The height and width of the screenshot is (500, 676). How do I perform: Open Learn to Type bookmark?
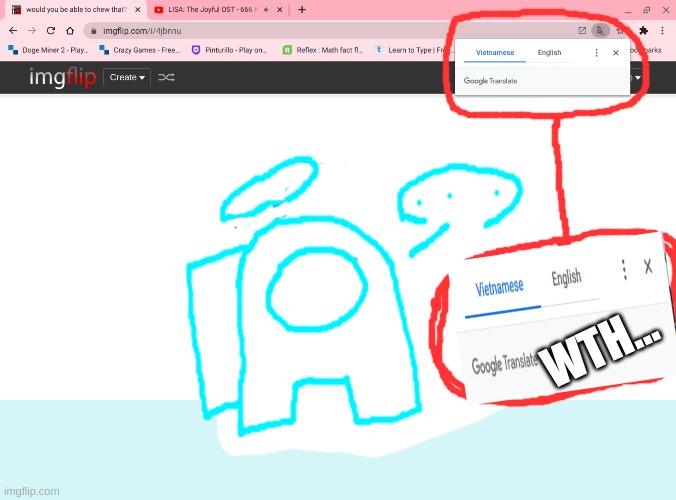(413, 50)
